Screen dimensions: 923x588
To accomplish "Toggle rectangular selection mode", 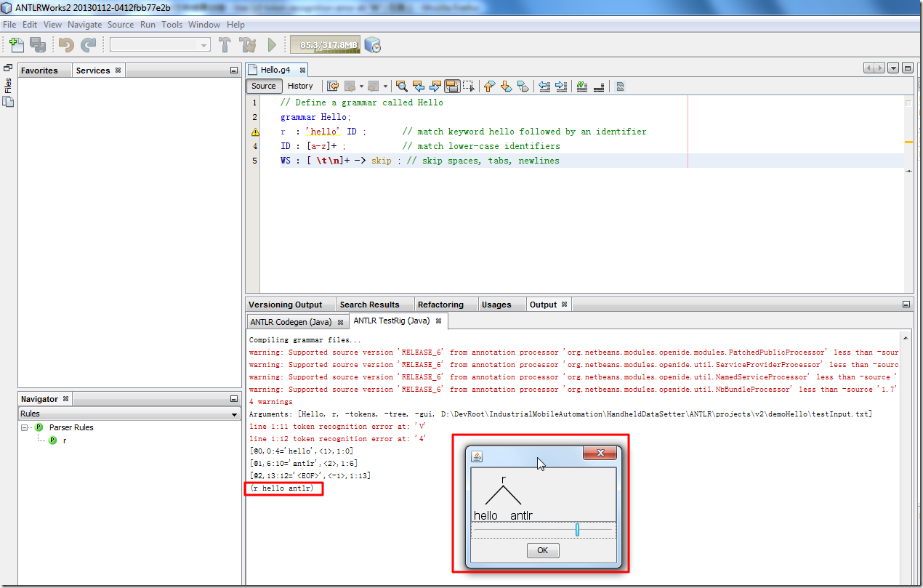I will point(469,86).
